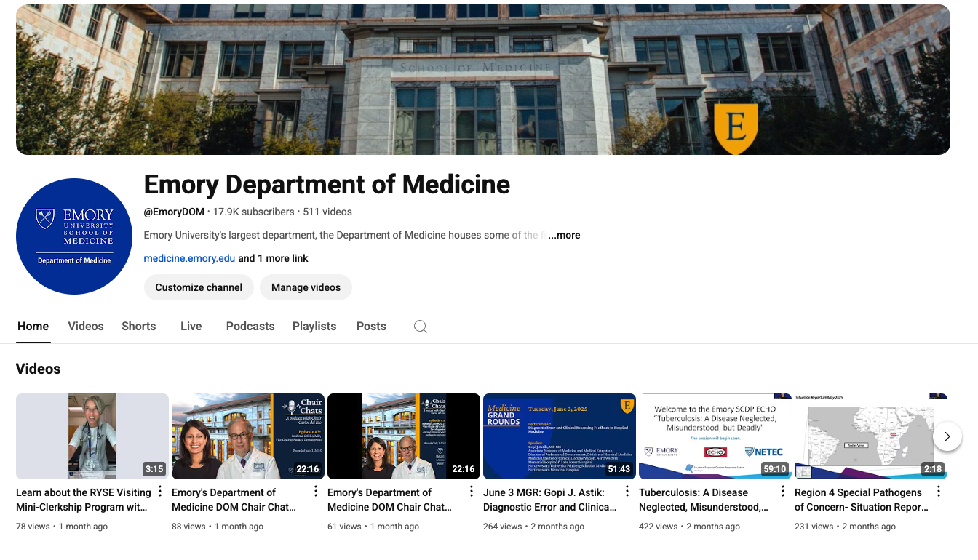Select the Playlists tab
Screen dimensions: 978x560
coord(314,327)
